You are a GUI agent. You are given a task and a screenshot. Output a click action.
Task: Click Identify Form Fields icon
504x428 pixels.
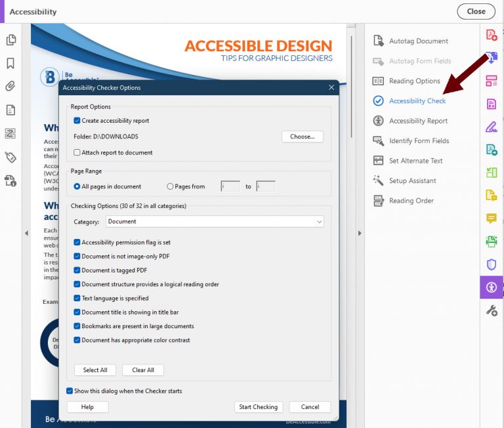[378, 140]
